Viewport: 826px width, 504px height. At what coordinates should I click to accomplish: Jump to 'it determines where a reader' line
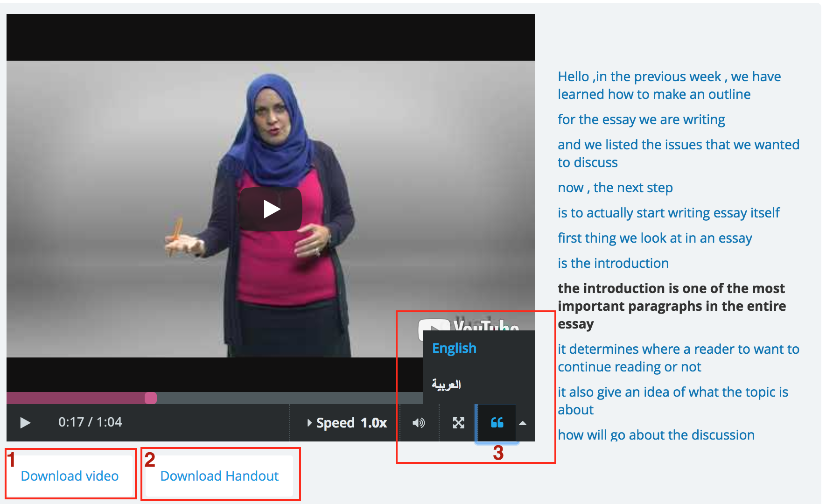coord(679,358)
